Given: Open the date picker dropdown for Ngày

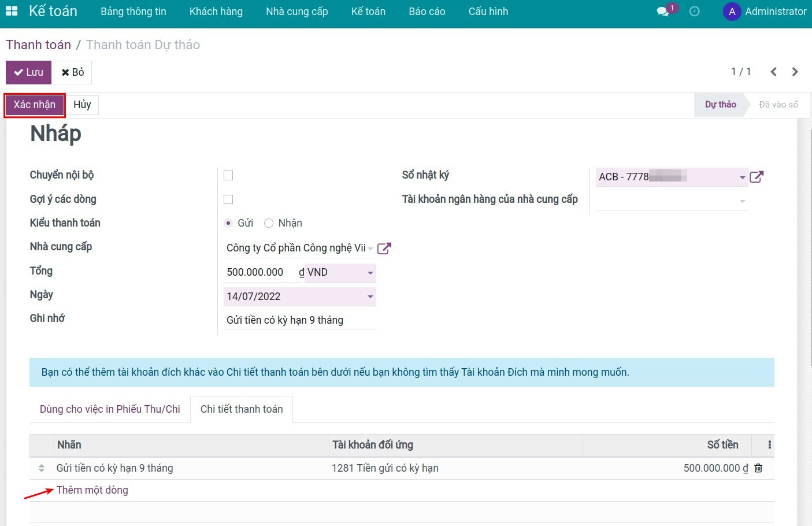Looking at the screenshot, I should tap(370, 297).
